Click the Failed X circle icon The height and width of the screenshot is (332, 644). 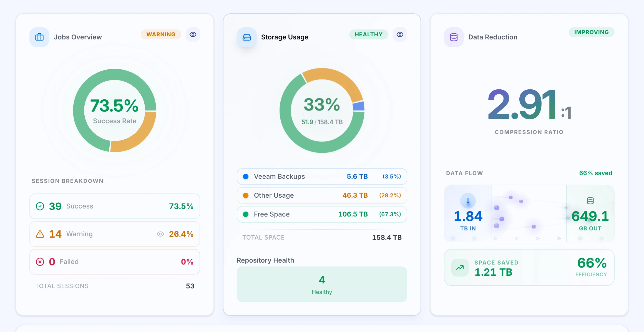coord(40,262)
